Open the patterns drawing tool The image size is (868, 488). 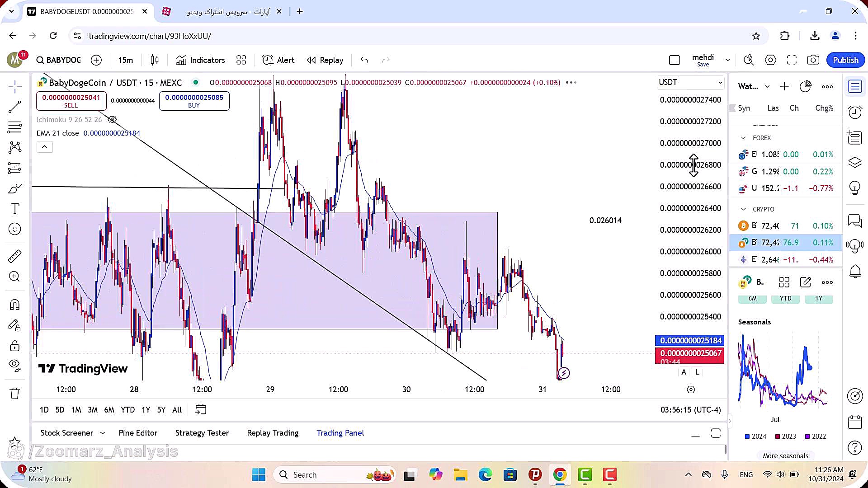pos(15,147)
